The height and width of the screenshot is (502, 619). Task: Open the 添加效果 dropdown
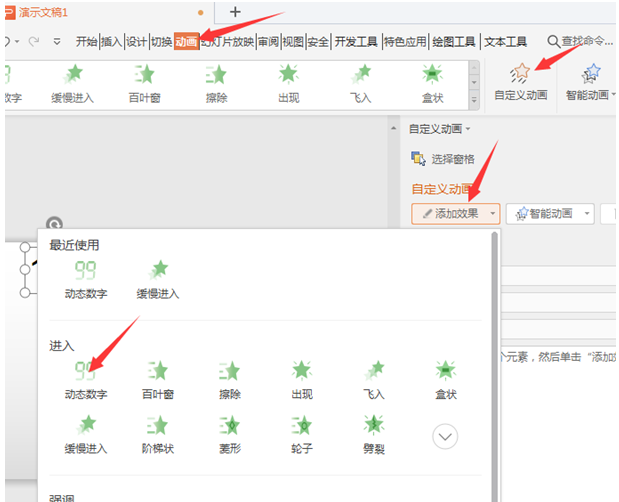(x=456, y=214)
